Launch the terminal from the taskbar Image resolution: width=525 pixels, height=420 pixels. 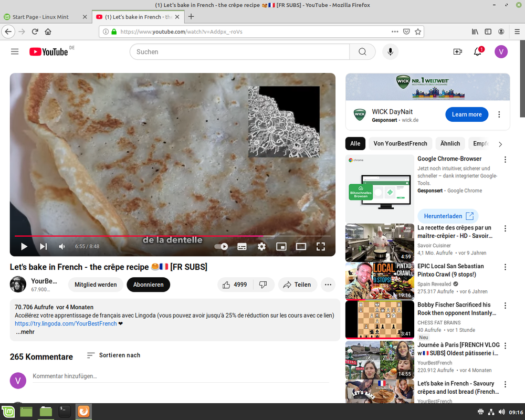coord(64,412)
